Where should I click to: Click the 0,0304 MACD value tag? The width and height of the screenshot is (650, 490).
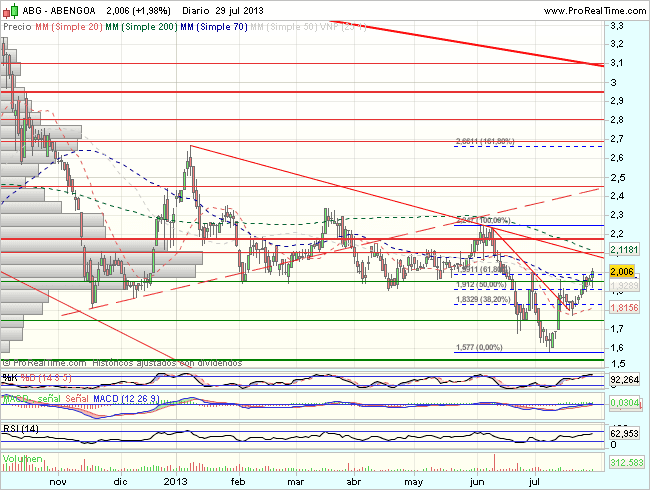coord(624,402)
